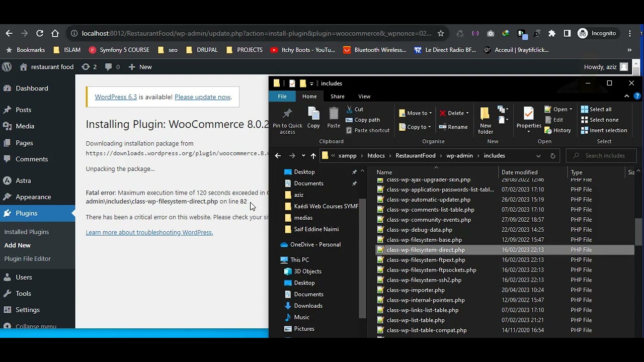
Task: Open the File tab in Explorer
Action: [282, 97]
